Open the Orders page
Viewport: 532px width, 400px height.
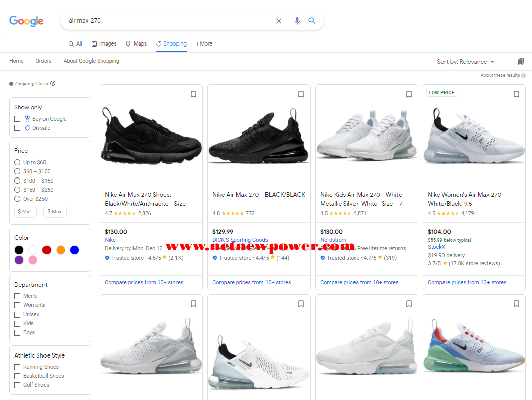pyautogui.click(x=43, y=61)
